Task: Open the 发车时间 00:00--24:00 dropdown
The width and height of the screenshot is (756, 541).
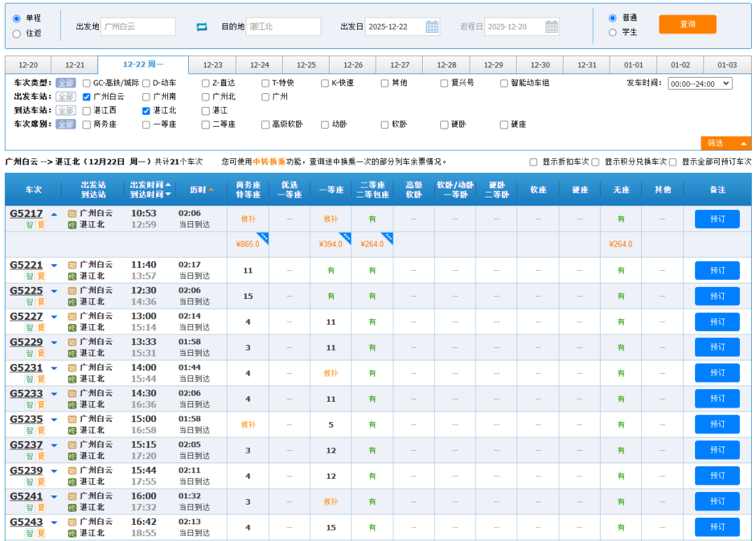Action: click(699, 83)
